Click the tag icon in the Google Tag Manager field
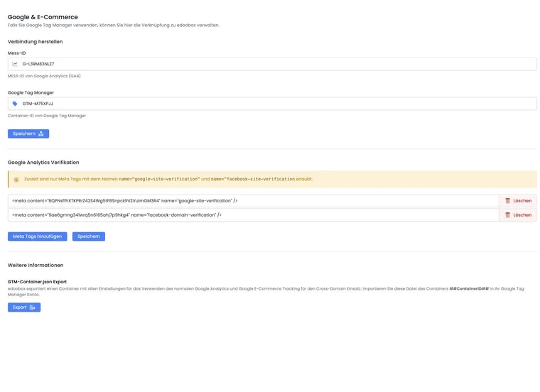Viewport: 540px width, 392px height. pos(15,104)
